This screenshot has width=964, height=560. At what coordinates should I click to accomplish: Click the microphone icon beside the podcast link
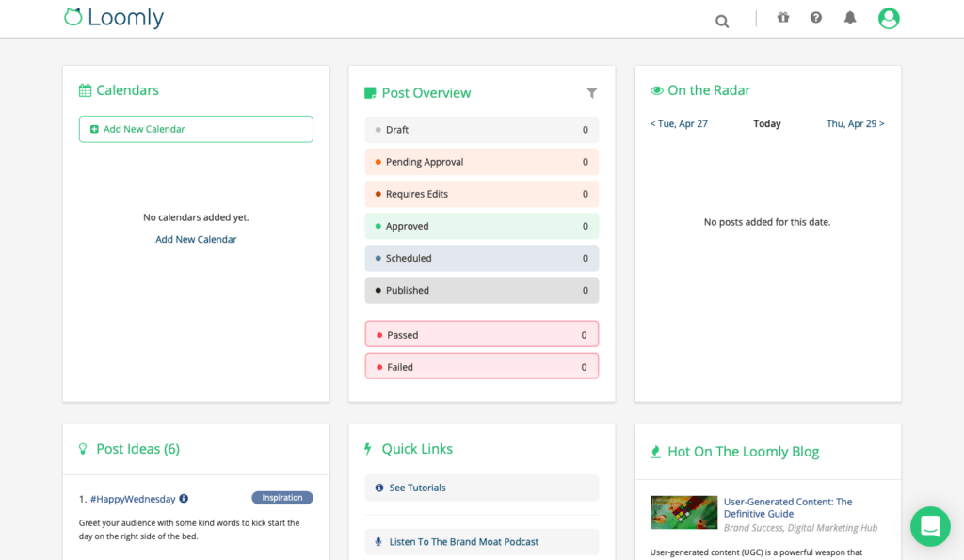378,541
